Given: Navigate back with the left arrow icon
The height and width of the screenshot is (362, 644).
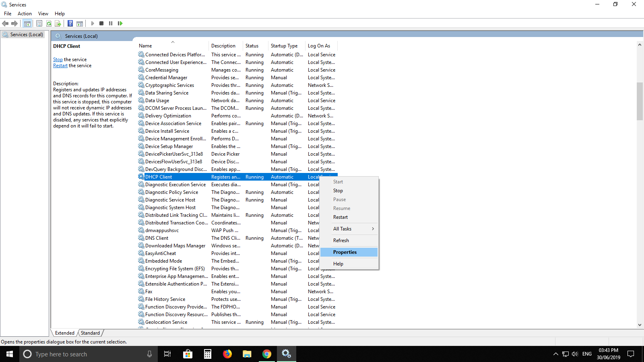Looking at the screenshot, I should [5, 23].
